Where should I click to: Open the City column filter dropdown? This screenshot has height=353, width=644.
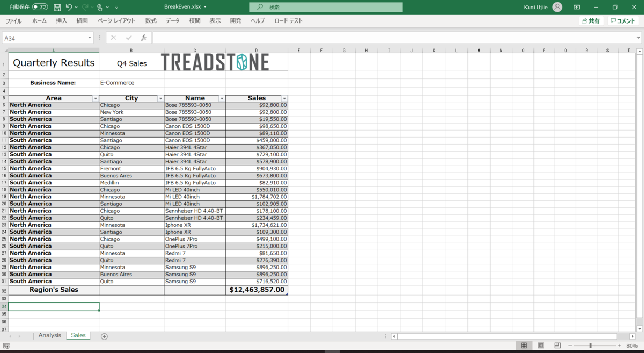pyautogui.click(x=160, y=99)
